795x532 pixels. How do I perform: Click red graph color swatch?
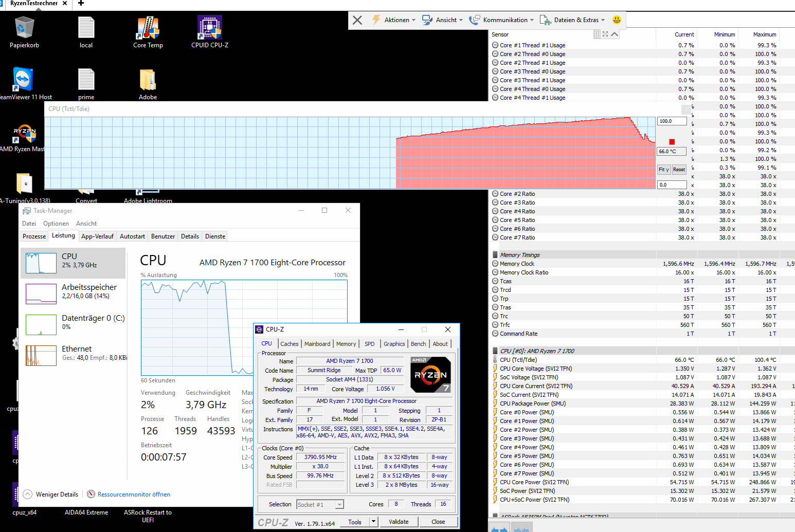tap(672, 142)
